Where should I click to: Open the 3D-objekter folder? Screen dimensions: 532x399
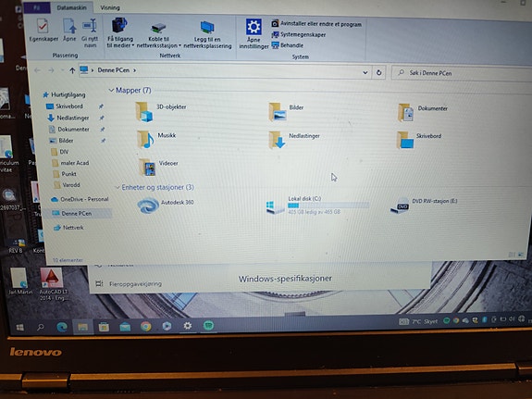[x=162, y=112]
